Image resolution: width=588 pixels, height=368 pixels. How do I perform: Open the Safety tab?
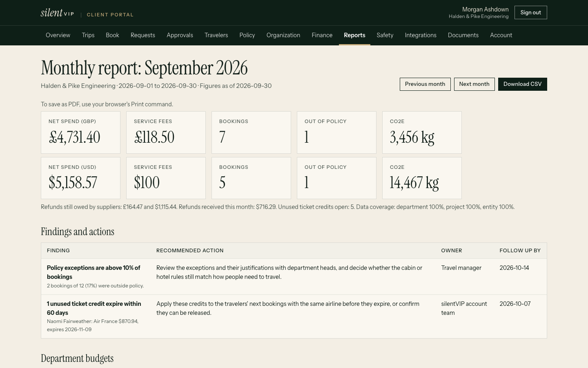385,35
